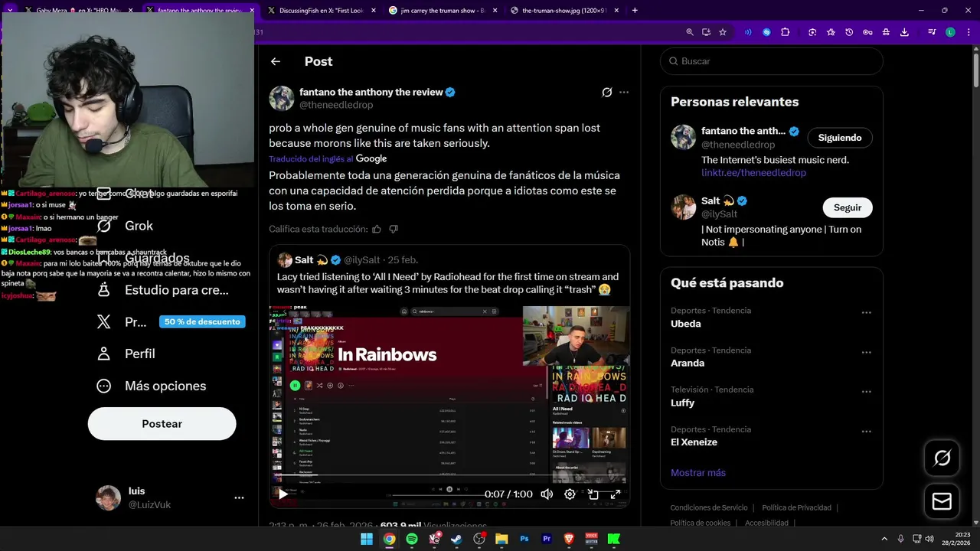The width and height of the screenshot is (980, 551).
Task: Open more options for Aranda trend
Action: [867, 353]
